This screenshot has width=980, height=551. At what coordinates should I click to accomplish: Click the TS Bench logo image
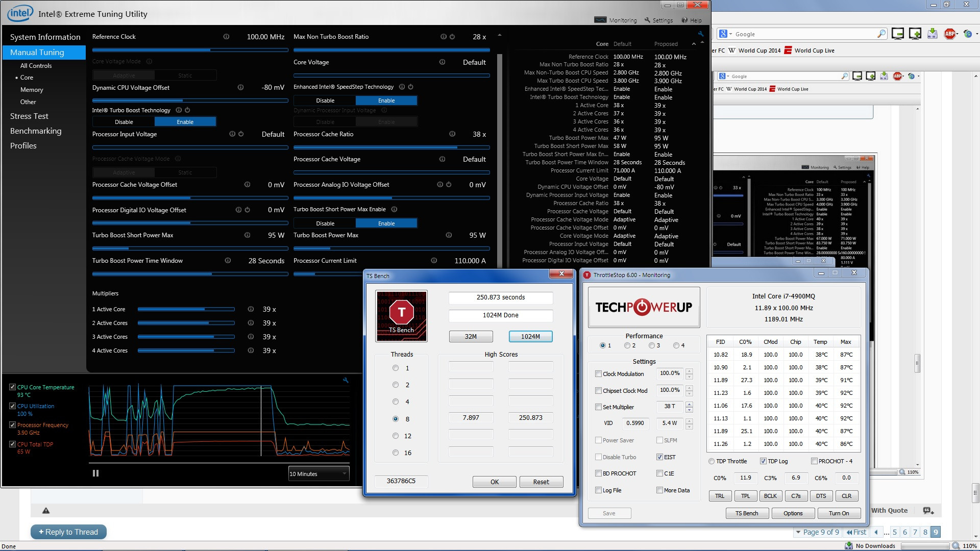pos(402,316)
